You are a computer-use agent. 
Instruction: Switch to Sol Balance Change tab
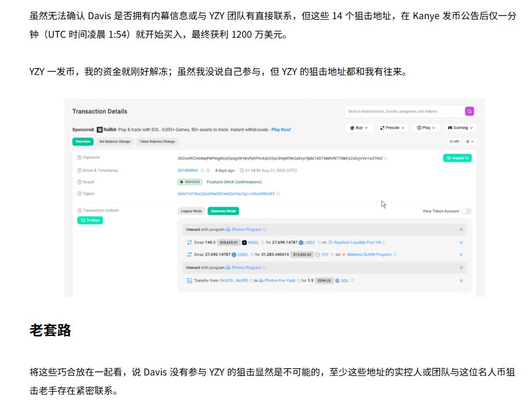pos(115,141)
